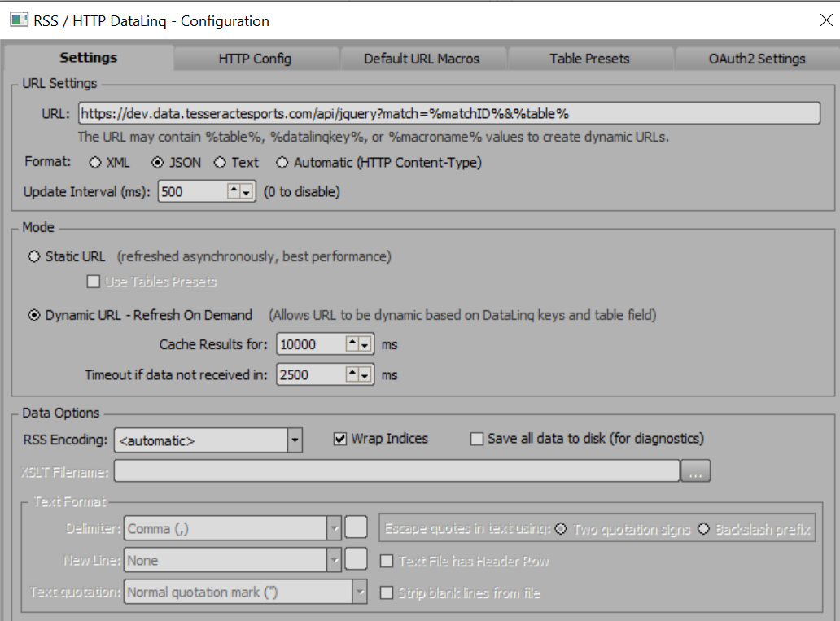Click the '(0 to disable)' hint text
Viewport: 840px width, 621px height.
click(x=302, y=192)
